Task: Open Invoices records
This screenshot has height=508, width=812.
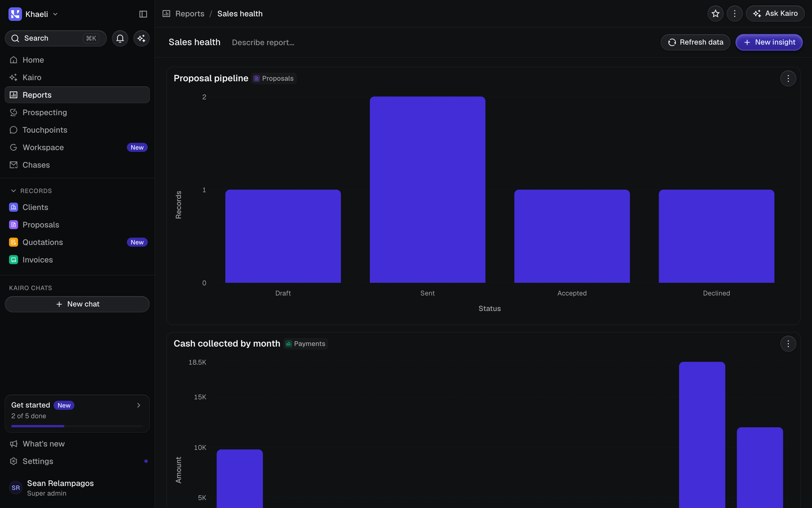Action: pyautogui.click(x=77, y=260)
